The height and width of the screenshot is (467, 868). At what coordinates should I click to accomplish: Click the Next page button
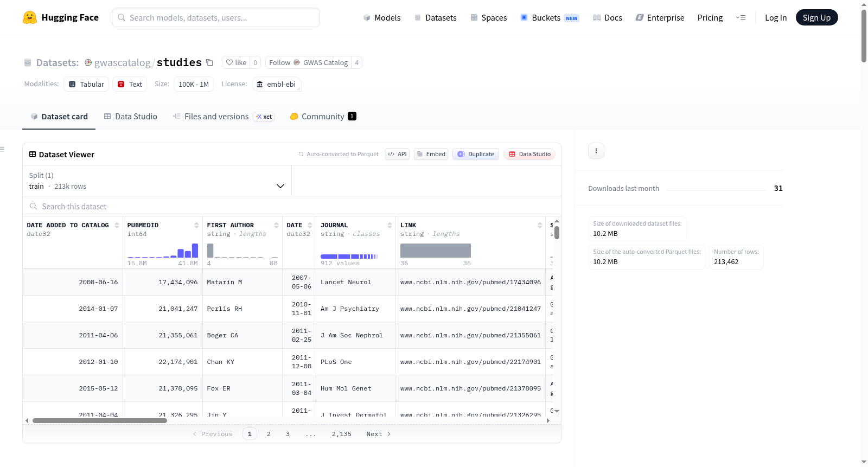coord(379,434)
